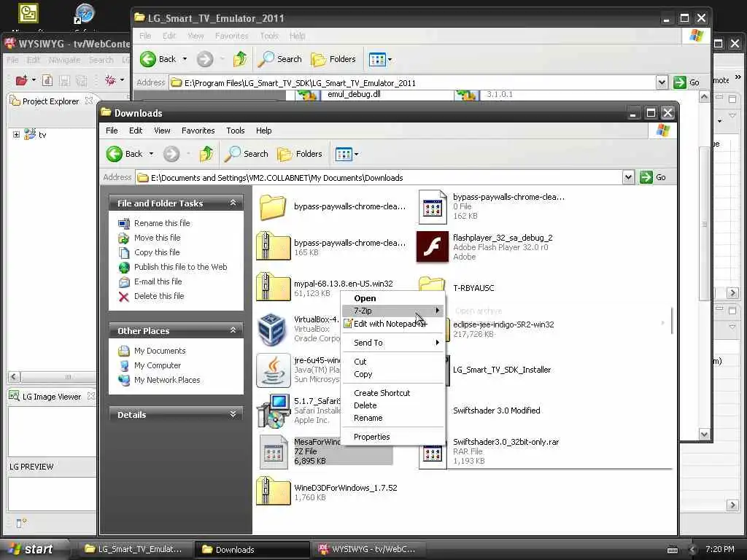Choose Rename in context menu
Screen dimensions: 747x560
pos(393,418)
